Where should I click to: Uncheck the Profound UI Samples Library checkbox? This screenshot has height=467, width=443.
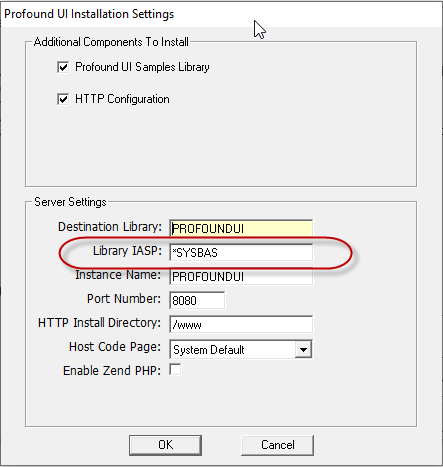click(63, 67)
